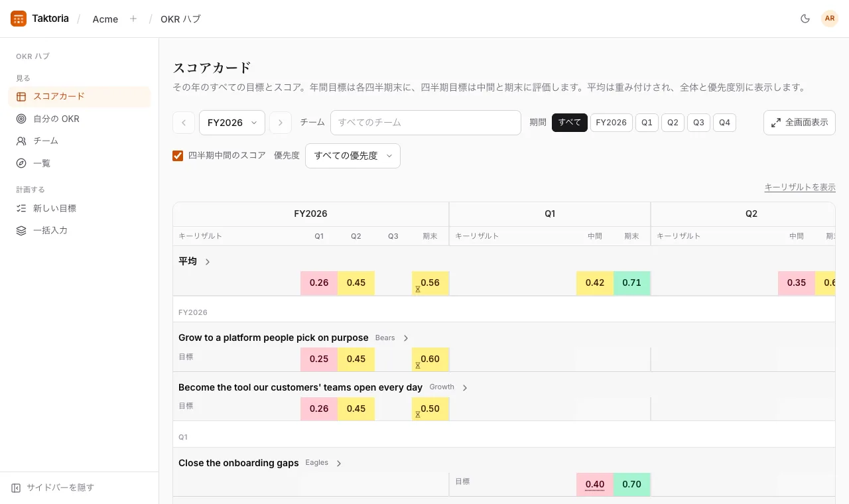Screen dimensions: 849x504
Task: Click the キーリザルトを表示 link
Action: point(800,188)
